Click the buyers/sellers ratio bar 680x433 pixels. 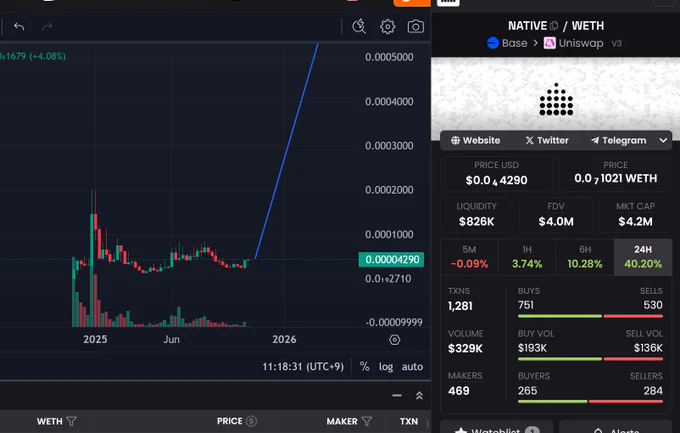[x=590, y=401]
